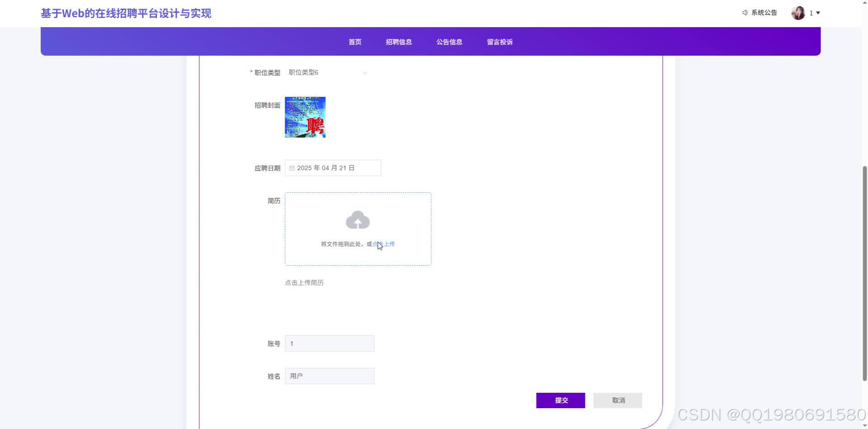This screenshot has height=429, width=868.
Task: Open the 公告信息 menu item
Action: (449, 42)
